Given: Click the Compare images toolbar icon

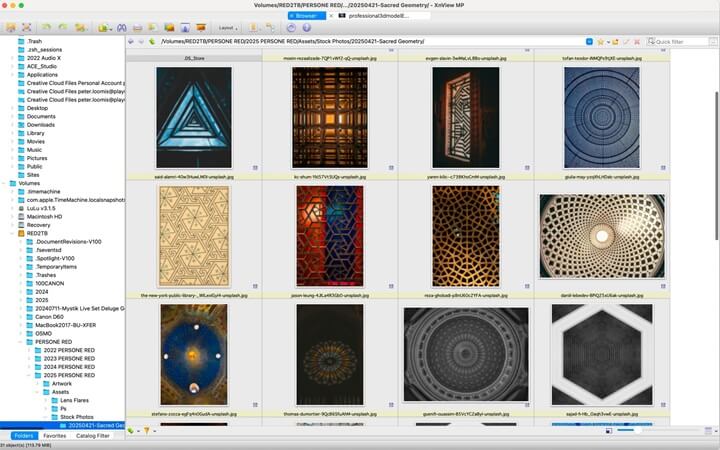Looking at the screenshot, I should coord(169,28).
